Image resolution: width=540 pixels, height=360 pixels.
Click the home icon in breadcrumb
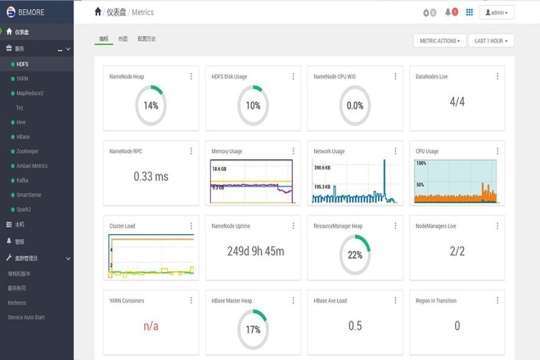(x=98, y=12)
